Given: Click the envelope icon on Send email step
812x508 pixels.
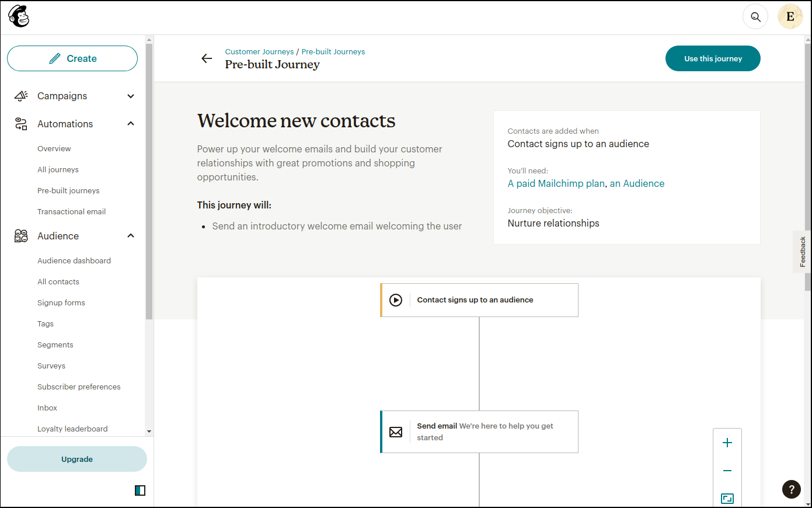Looking at the screenshot, I should (x=396, y=432).
